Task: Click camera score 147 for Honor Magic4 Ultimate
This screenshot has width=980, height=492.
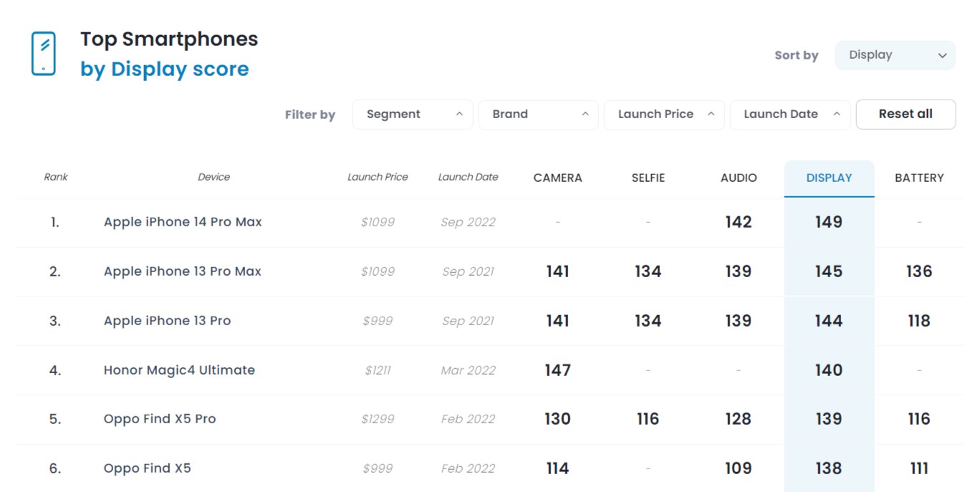Action: 558,370
